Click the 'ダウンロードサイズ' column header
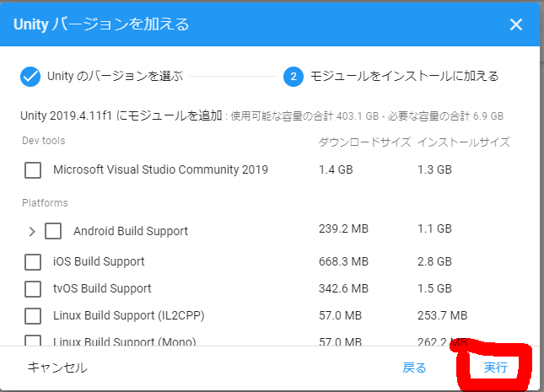The image size is (544, 392). (x=364, y=142)
